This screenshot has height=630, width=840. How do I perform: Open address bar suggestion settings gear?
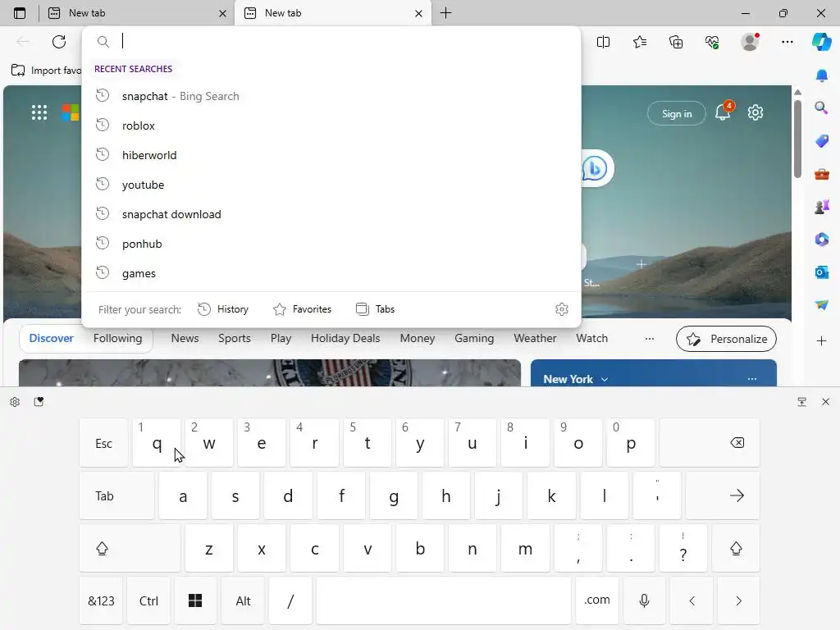(561, 309)
